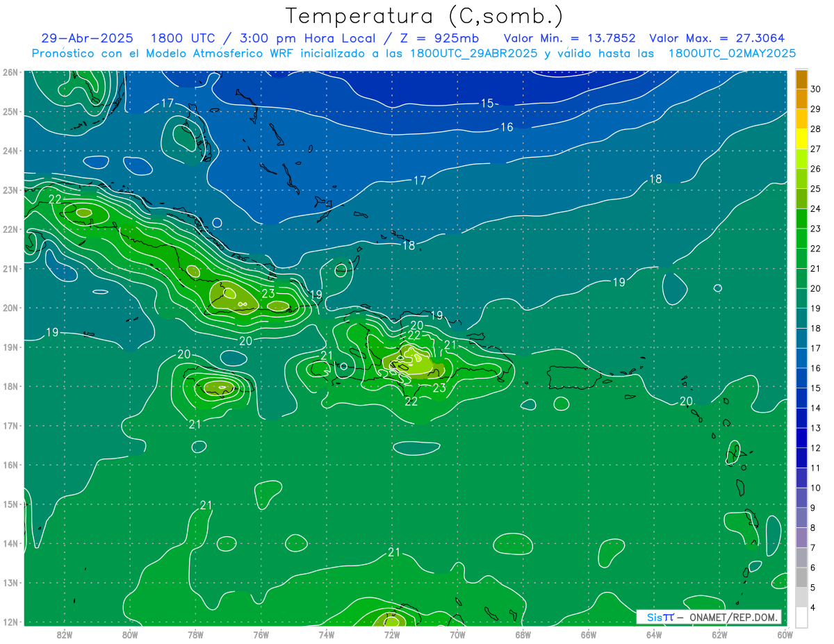834x644 pixels.
Task: Click the '19N' latitude label
Action: tap(10, 347)
